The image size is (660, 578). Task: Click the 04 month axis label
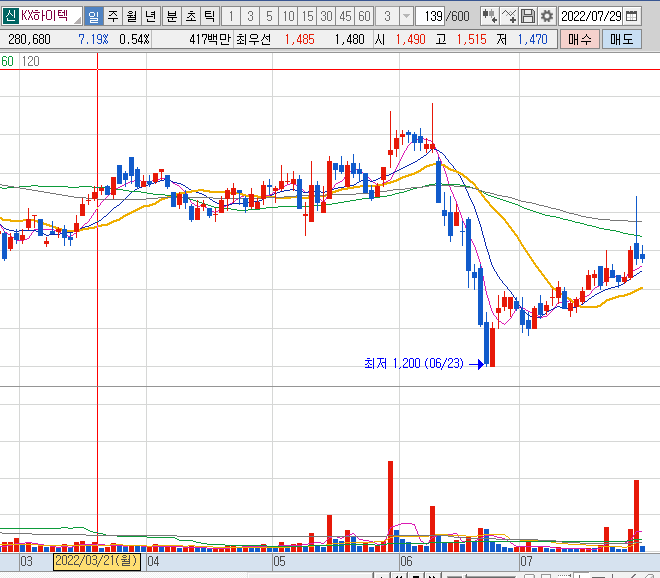tap(153, 562)
